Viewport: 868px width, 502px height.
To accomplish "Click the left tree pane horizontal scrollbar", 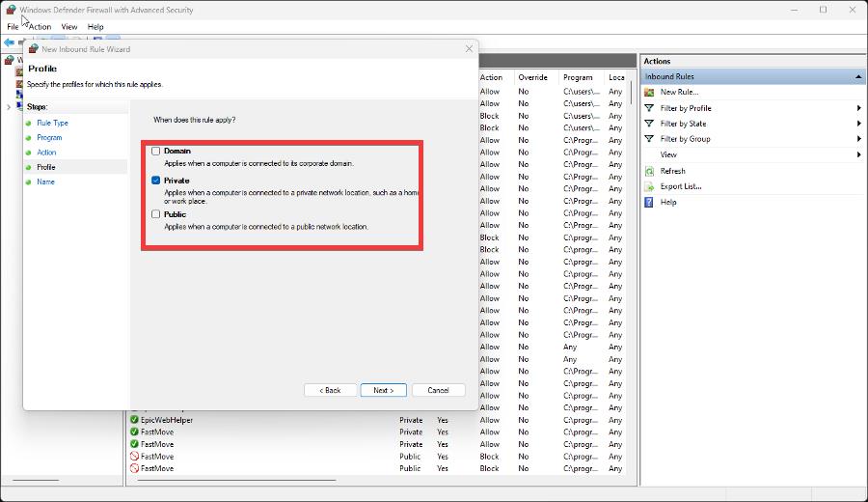I will (x=36, y=480).
